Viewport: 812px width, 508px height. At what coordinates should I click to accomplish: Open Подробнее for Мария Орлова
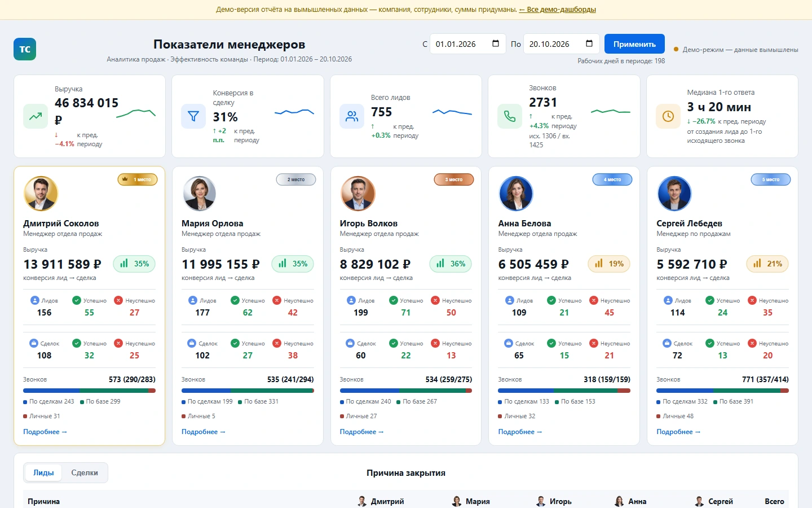[x=204, y=432]
